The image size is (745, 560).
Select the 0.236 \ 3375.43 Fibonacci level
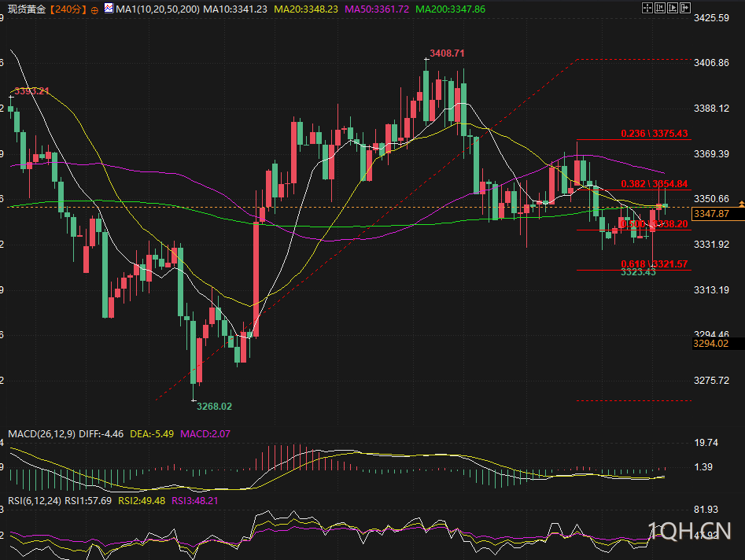[655, 134]
